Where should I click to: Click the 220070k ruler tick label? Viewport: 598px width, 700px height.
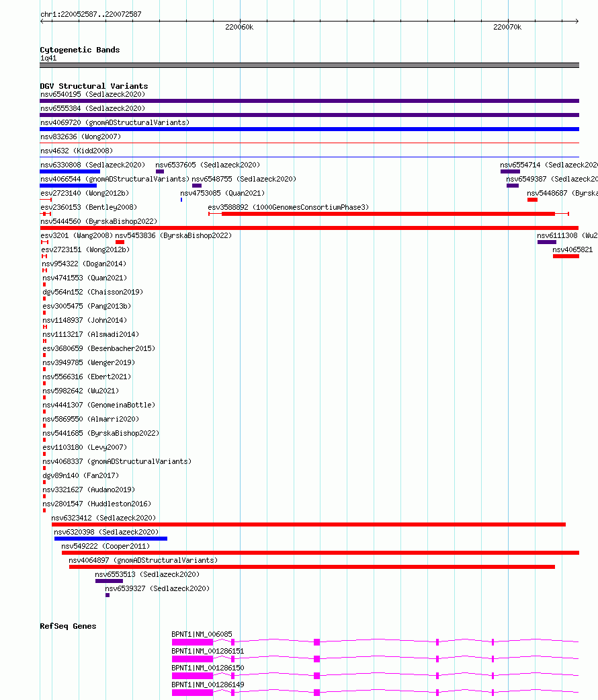[x=507, y=27]
